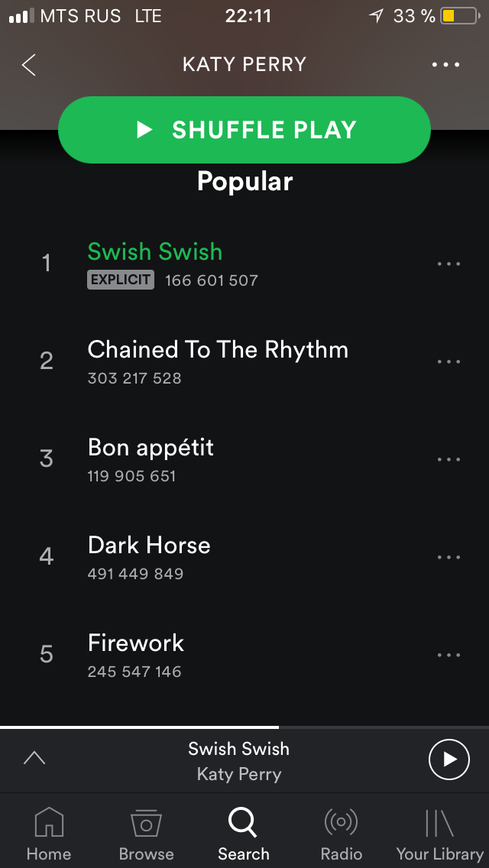Open Your Library tab
Image resolution: width=489 pixels, height=868 pixels.
tap(439, 833)
